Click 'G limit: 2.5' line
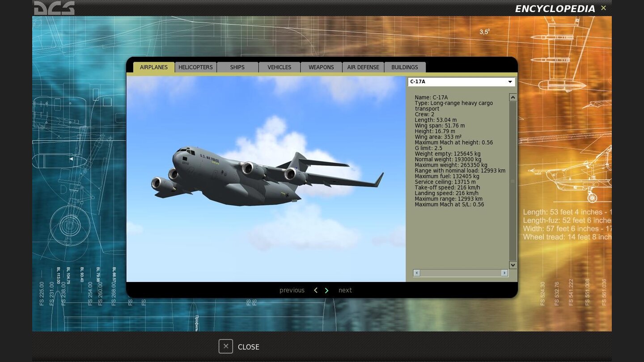 (x=428, y=148)
